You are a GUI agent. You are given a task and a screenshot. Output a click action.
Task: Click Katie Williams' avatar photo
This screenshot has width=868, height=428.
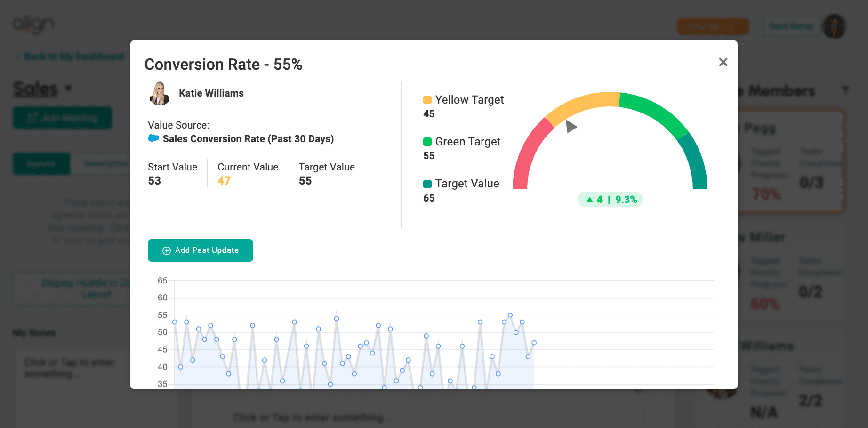160,93
